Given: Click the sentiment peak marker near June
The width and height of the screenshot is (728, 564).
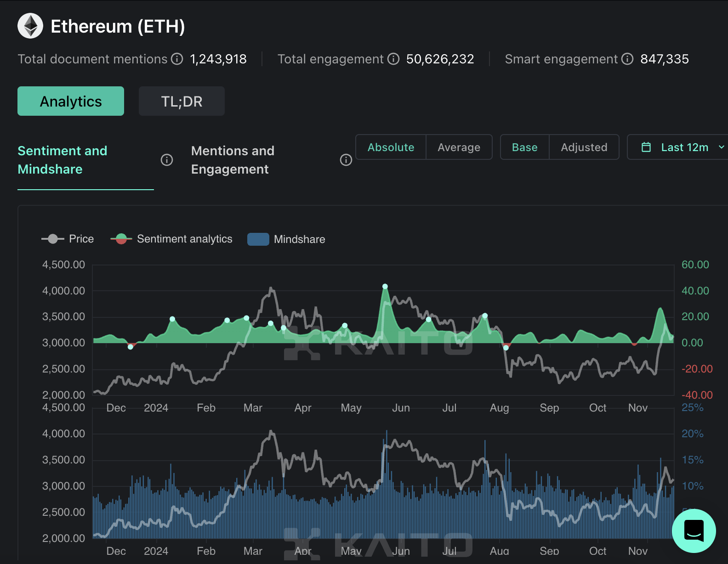Looking at the screenshot, I should (x=385, y=287).
